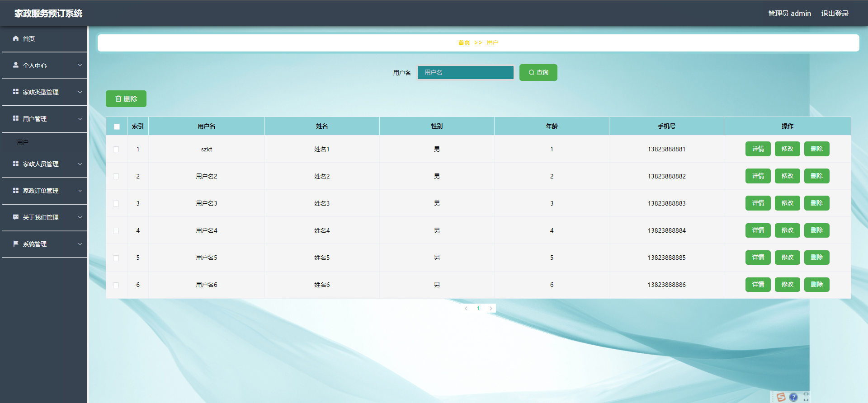Click the grid icon for 家政人员管理

[x=16, y=164]
